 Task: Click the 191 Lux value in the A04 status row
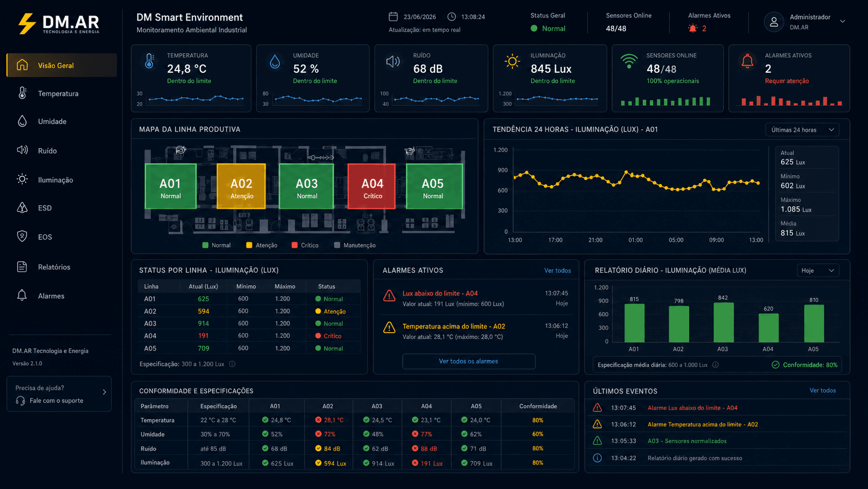pos(204,336)
